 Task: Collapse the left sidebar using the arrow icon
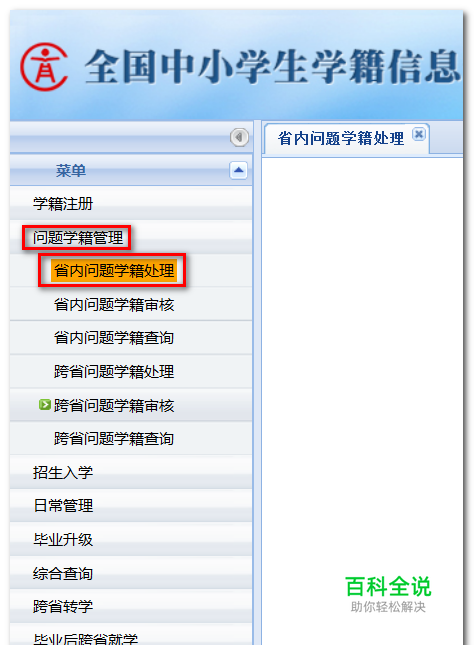[x=239, y=137]
